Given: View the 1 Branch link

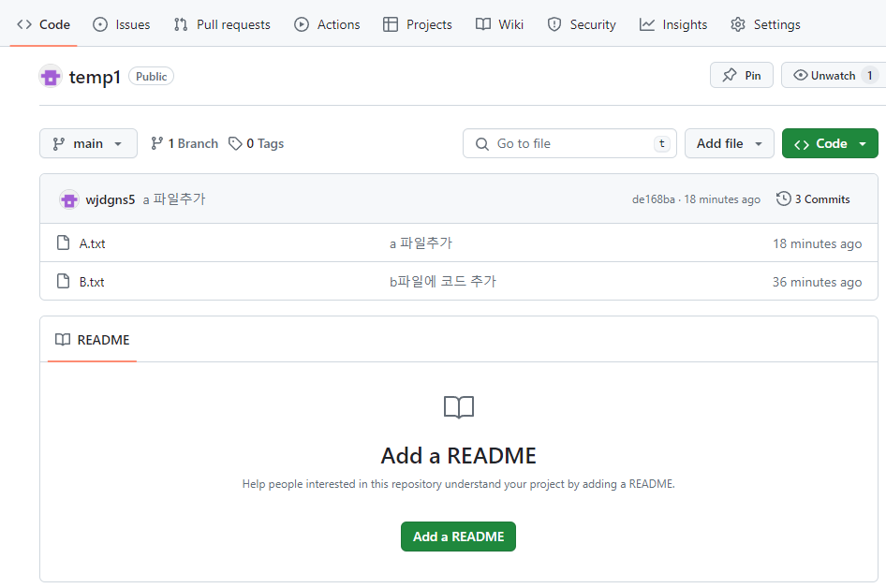Looking at the screenshot, I should coord(185,143).
